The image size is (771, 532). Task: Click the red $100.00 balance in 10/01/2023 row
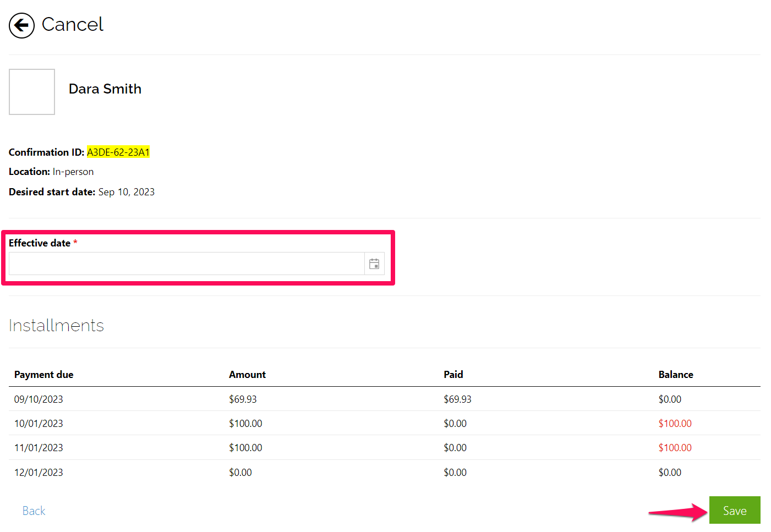point(675,424)
